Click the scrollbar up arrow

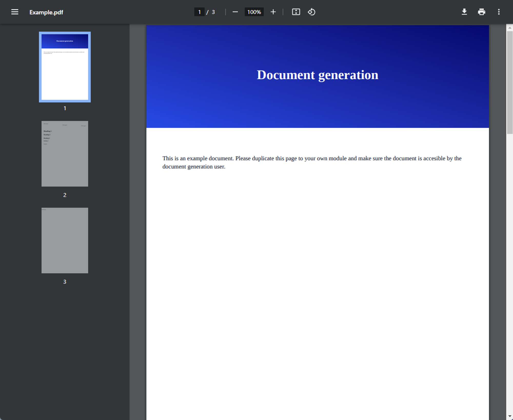(509, 28)
